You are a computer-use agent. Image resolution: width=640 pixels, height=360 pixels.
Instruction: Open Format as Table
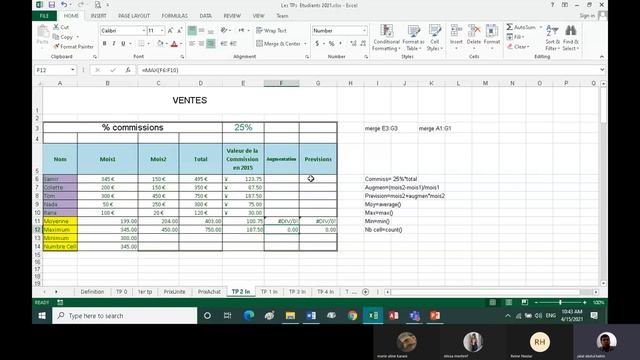(413, 38)
